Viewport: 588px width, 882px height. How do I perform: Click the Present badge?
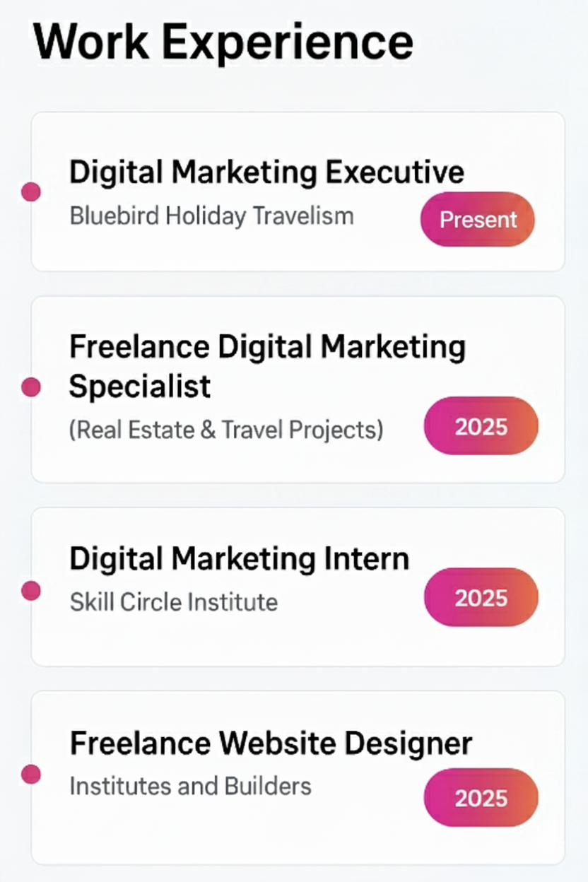[478, 219]
